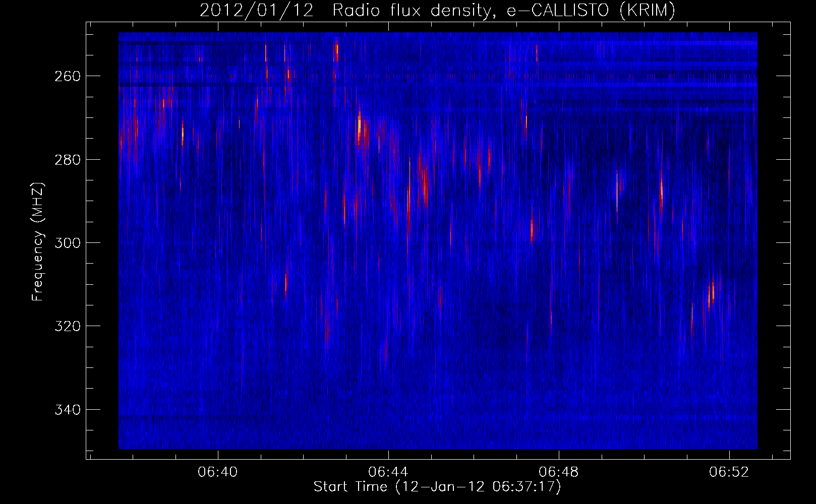Click the 340 frequency tick label
The image size is (816, 504).
pos(67,410)
